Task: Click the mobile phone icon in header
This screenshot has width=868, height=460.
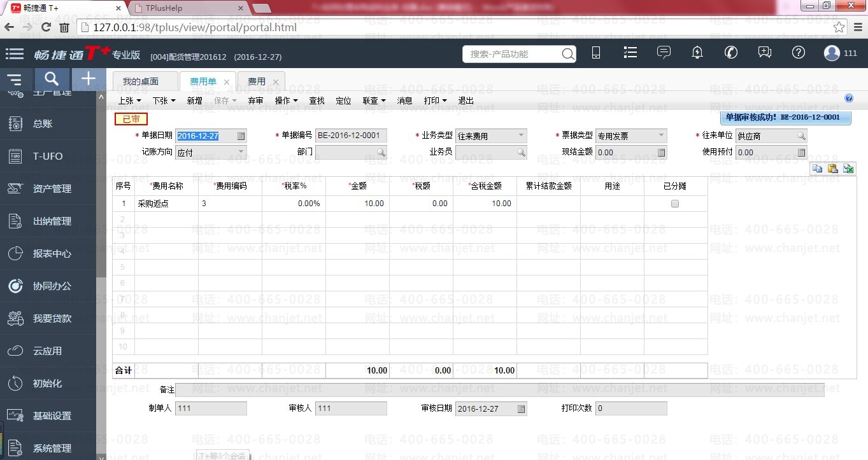Action: (x=596, y=53)
